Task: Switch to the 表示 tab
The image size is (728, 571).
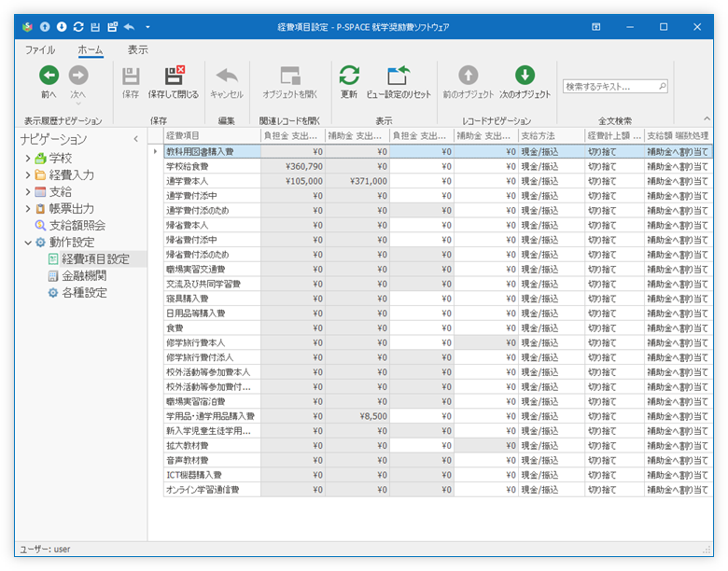Action: pyautogui.click(x=137, y=49)
